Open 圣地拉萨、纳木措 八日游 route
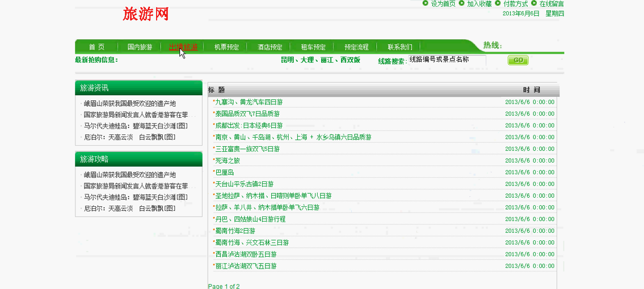The height and width of the screenshot is (289, 644). tap(273, 196)
